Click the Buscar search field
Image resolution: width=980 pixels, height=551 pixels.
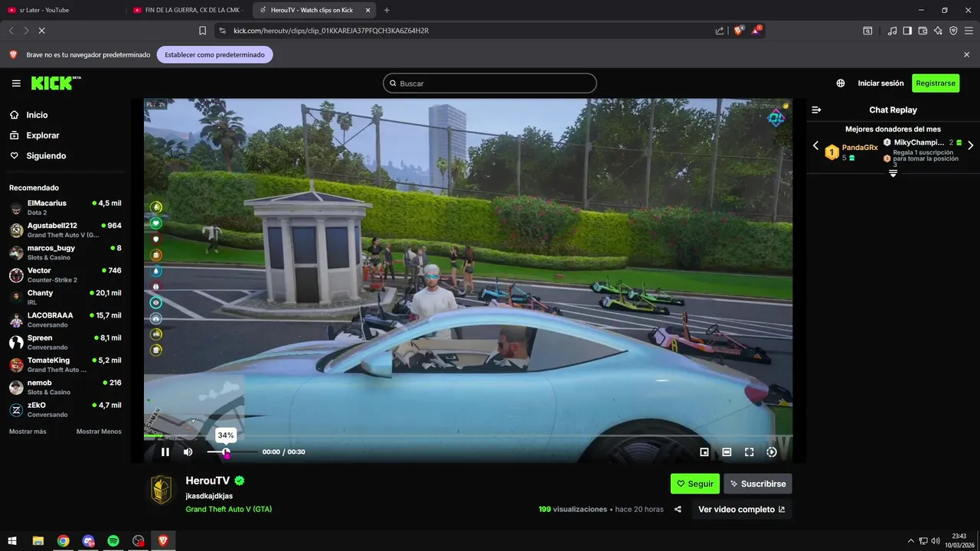click(490, 83)
